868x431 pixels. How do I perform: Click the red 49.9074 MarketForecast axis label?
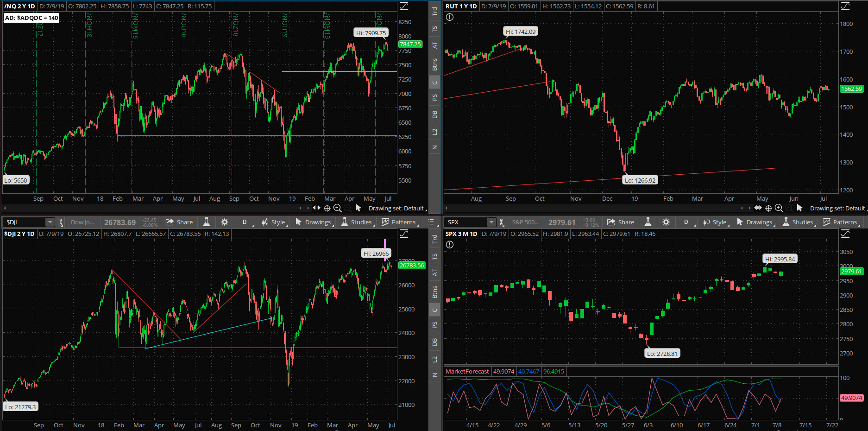coord(851,398)
